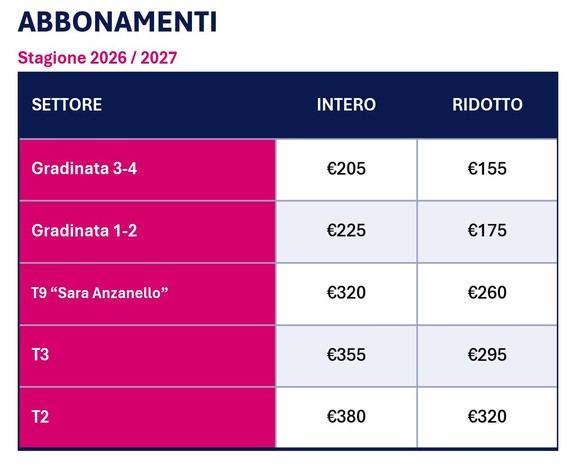The height and width of the screenshot is (471, 584).
Task: Click the ABBONAMENTI heading
Action: point(117,22)
